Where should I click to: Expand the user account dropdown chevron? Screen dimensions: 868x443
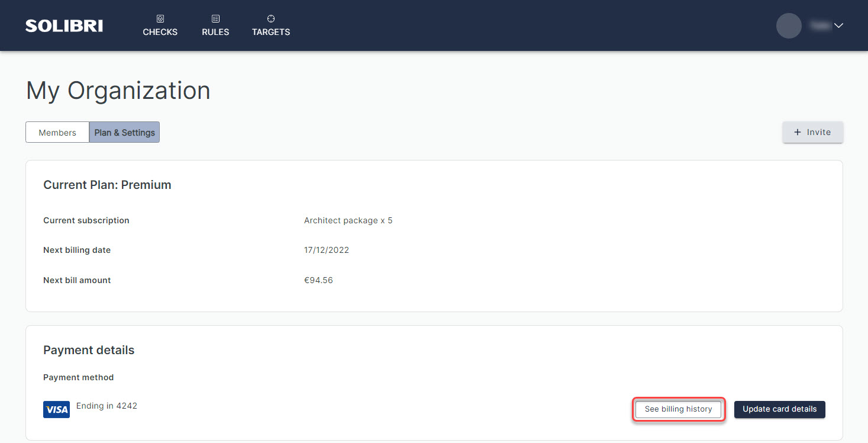[838, 25]
